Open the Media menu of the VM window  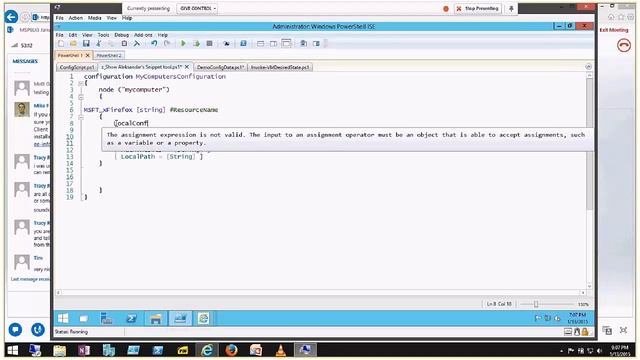tap(94, 18)
